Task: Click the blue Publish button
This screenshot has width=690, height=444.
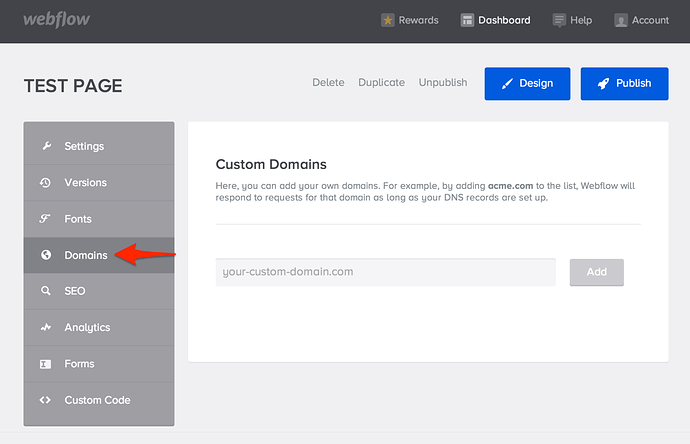Action: (x=624, y=84)
